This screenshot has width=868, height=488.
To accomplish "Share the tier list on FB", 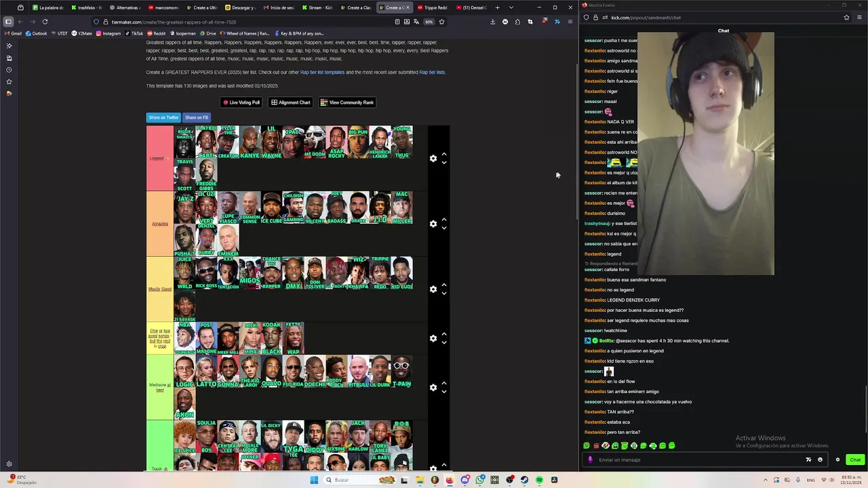I will (197, 117).
